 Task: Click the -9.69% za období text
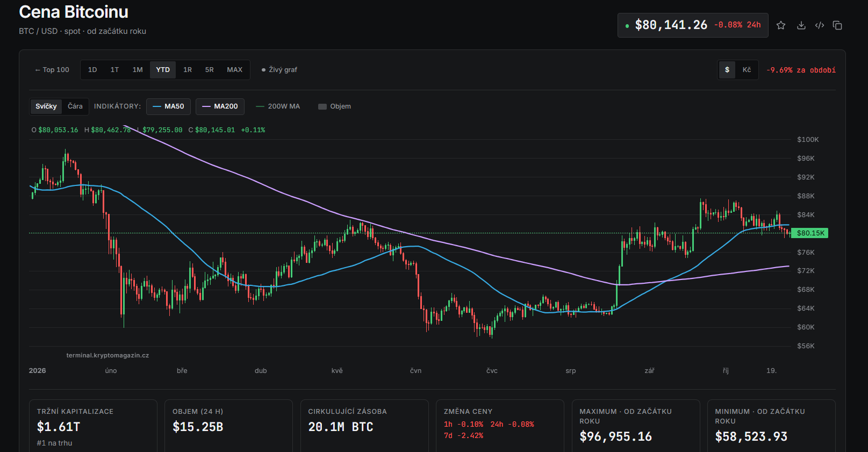pyautogui.click(x=801, y=70)
